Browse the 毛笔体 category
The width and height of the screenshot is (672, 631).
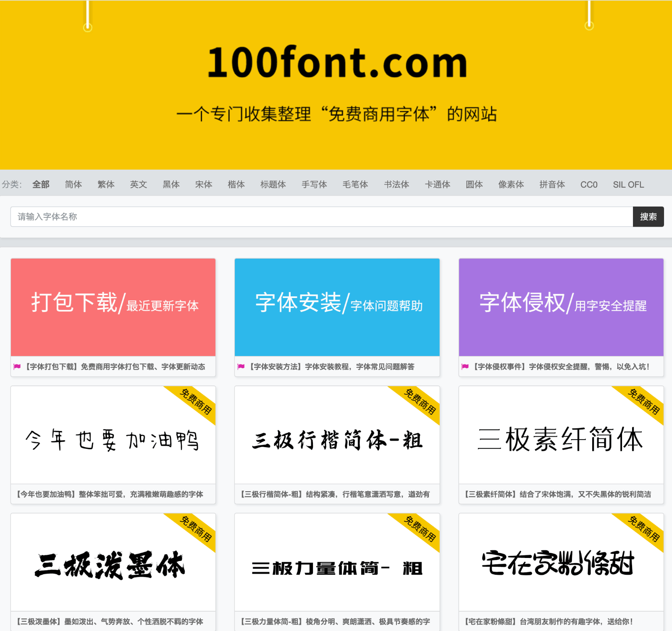point(355,184)
